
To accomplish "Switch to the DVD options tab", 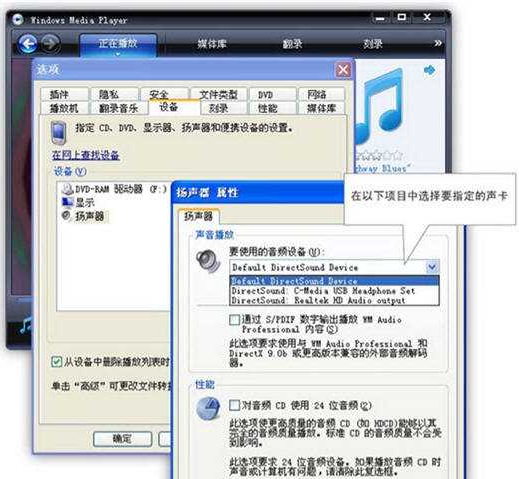I will coord(272,94).
